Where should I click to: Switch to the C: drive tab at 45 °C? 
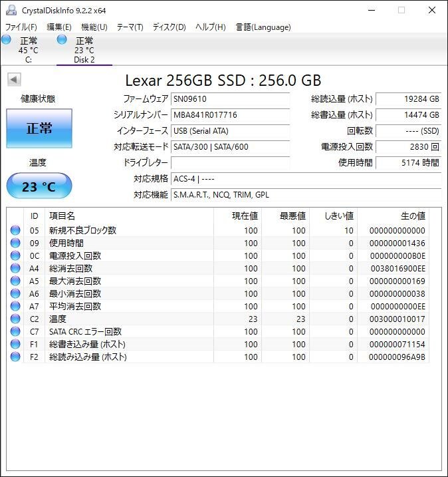tap(29, 50)
